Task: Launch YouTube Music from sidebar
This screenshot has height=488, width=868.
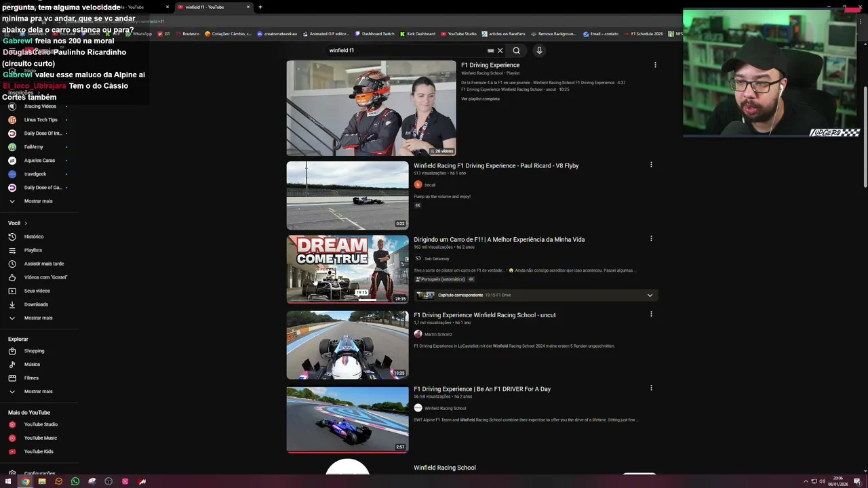Action: pyautogui.click(x=40, y=438)
